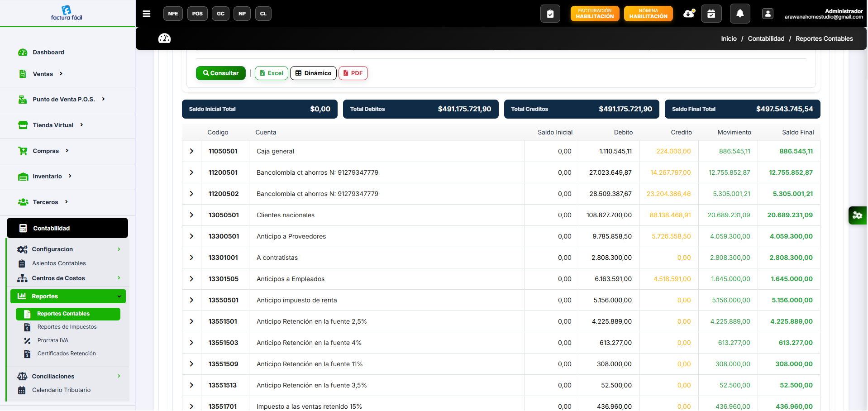Screen dimensions: 868x411
Task: Expand row 13050501 Clientes nacionales
Action: click(x=191, y=215)
